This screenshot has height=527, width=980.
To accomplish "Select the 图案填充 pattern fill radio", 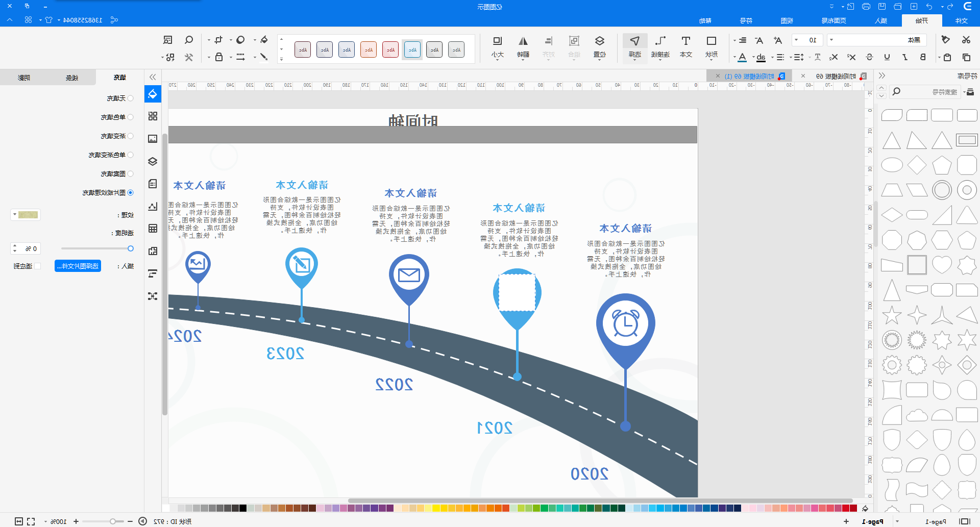I will [x=131, y=174].
